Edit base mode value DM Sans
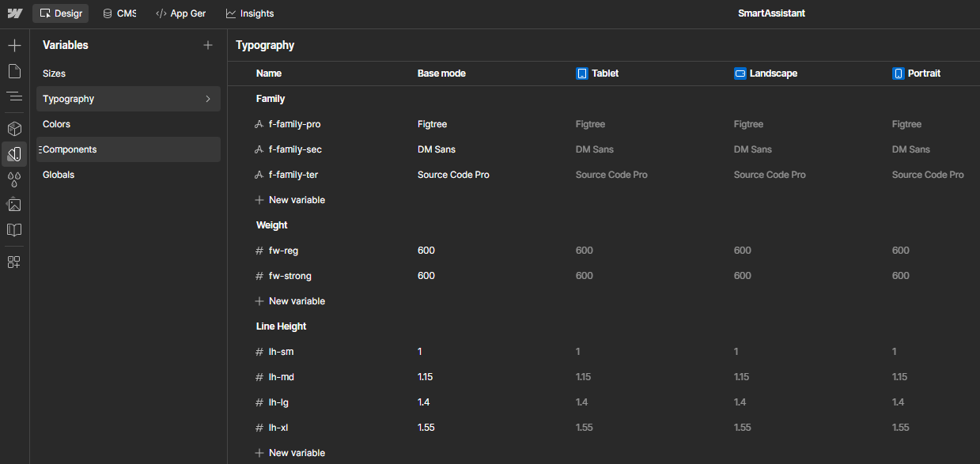Viewport: 980px width, 464px height. (x=437, y=149)
